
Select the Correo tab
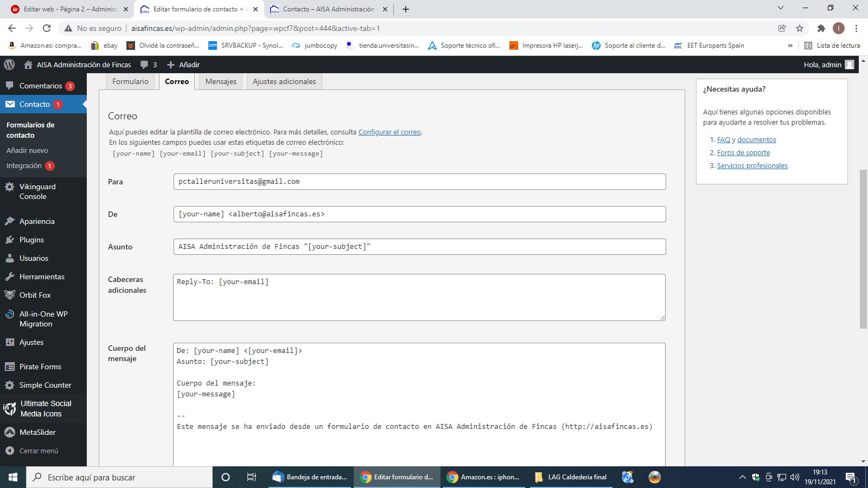click(x=177, y=81)
